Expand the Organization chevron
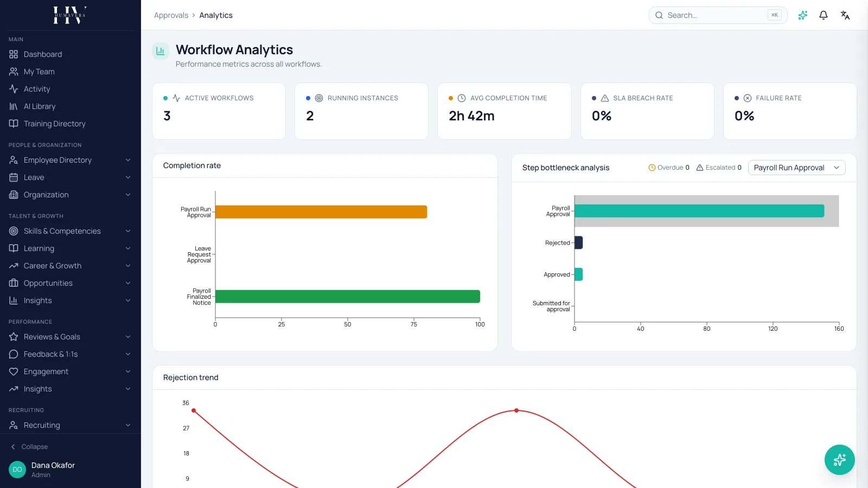The image size is (868, 488). (128, 195)
